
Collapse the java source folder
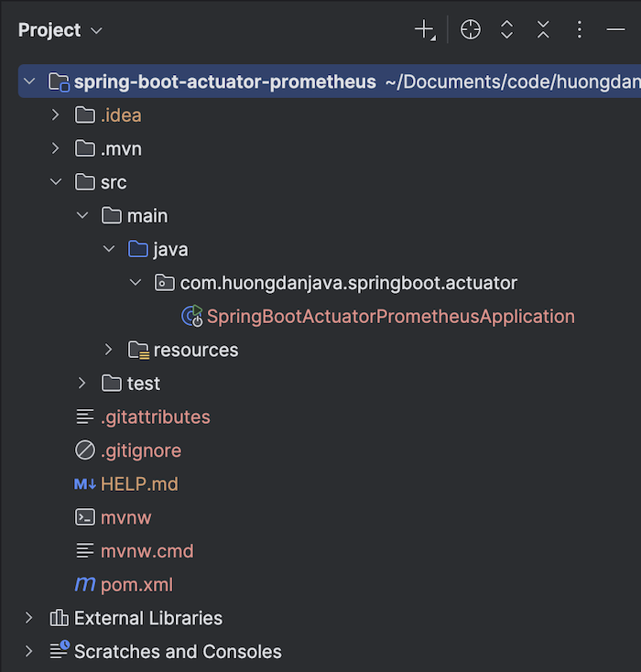109,249
